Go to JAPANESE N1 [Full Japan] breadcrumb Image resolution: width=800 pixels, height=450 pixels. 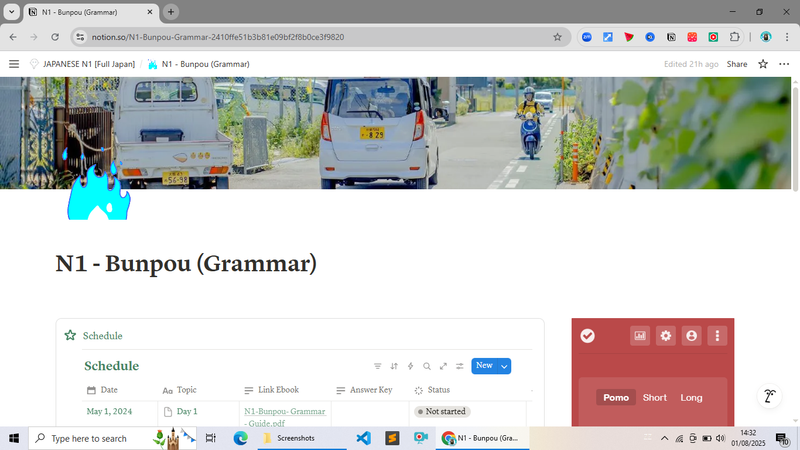83,64
